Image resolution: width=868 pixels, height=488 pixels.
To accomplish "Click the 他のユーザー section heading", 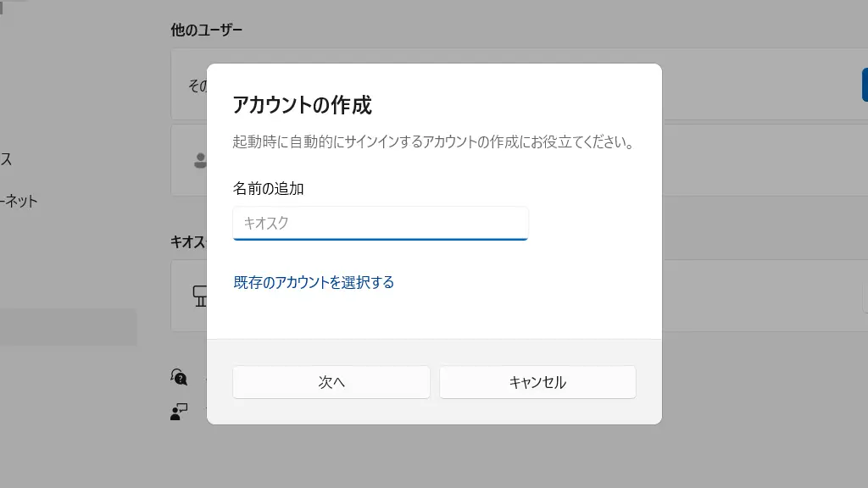I will [x=206, y=30].
